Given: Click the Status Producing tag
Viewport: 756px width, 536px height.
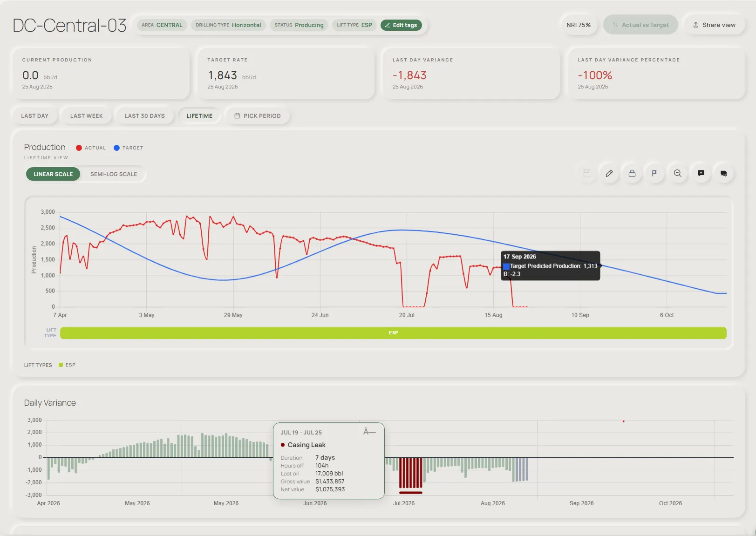Looking at the screenshot, I should (x=299, y=25).
